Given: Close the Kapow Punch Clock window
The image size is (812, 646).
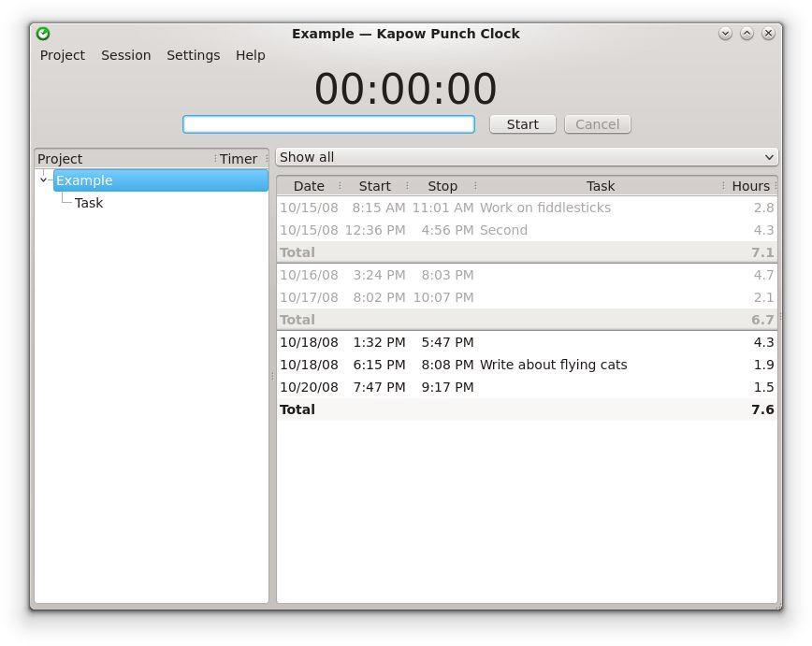Looking at the screenshot, I should tap(769, 34).
